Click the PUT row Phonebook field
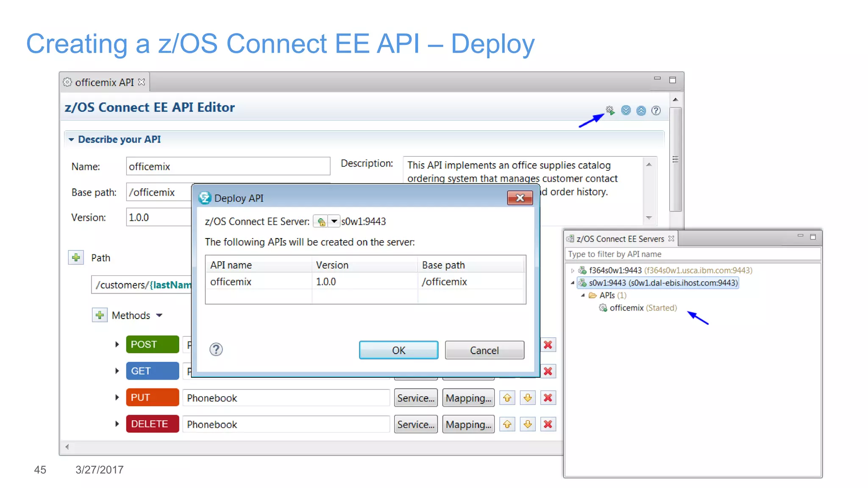Screen dimensions: 868x488 286,398
